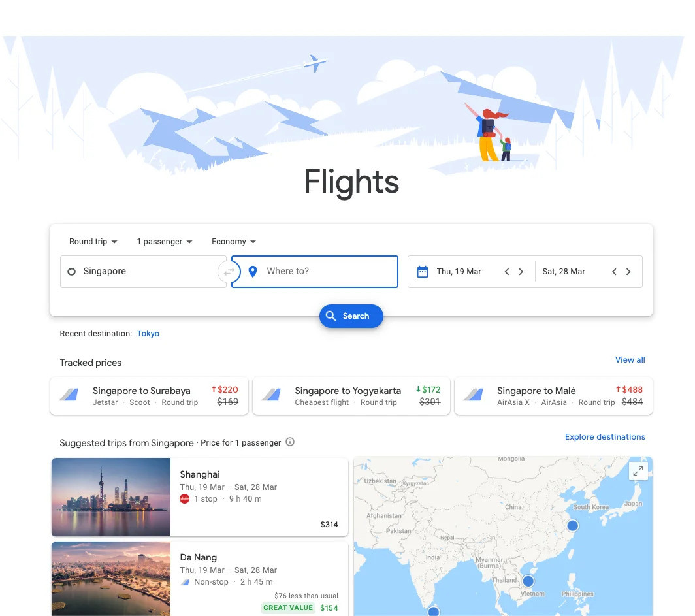Image resolution: width=695 pixels, height=616 pixels.
Task: View all tracked prices
Action: point(630,360)
